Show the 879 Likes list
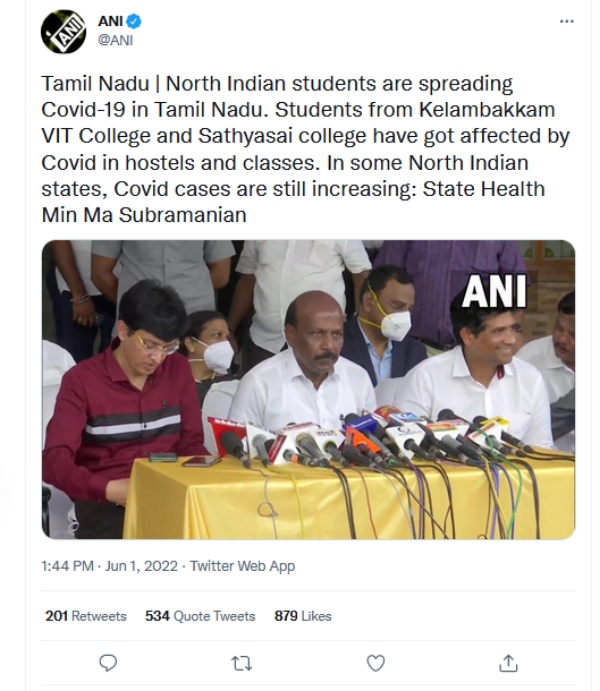 (x=303, y=616)
